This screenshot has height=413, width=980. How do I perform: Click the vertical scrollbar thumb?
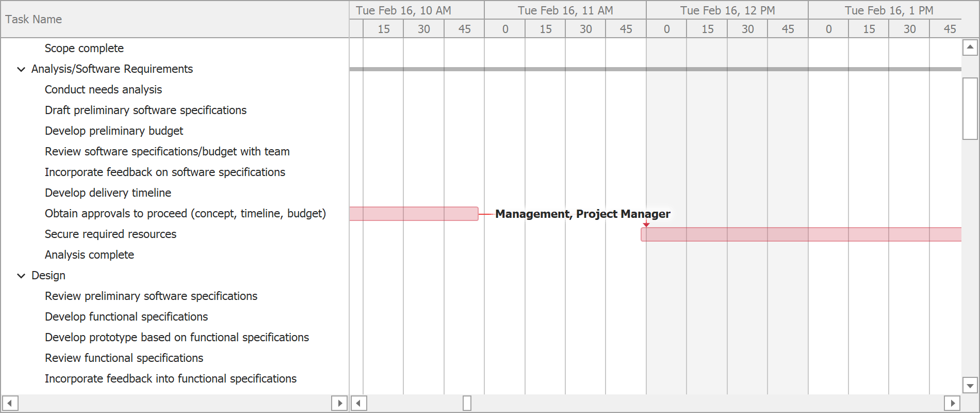(970, 108)
